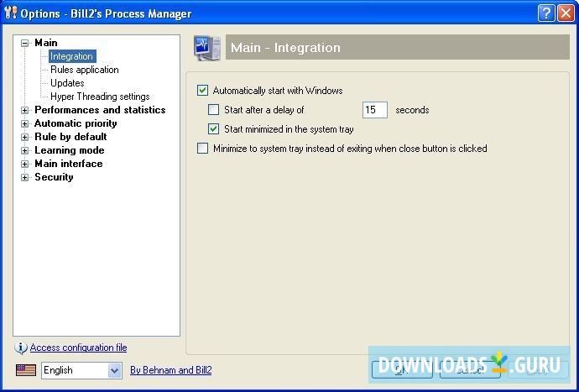Viewport: 579px width, 392px height.
Task: Expand the Automatic priority node
Action: click(x=24, y=123)
